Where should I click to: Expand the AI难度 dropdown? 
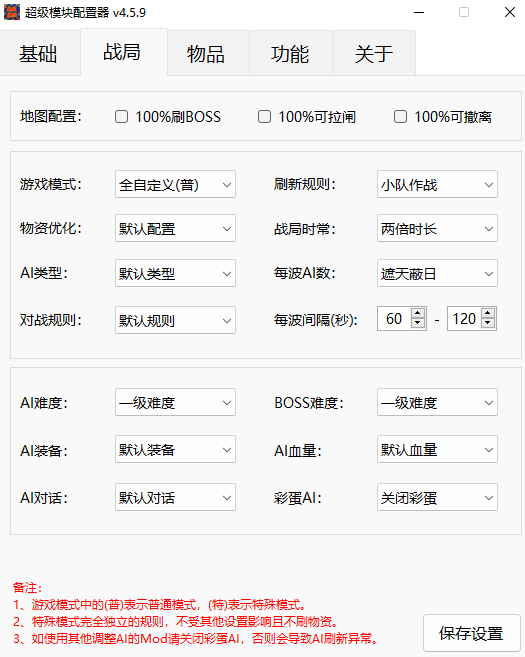tap(175, 402)
